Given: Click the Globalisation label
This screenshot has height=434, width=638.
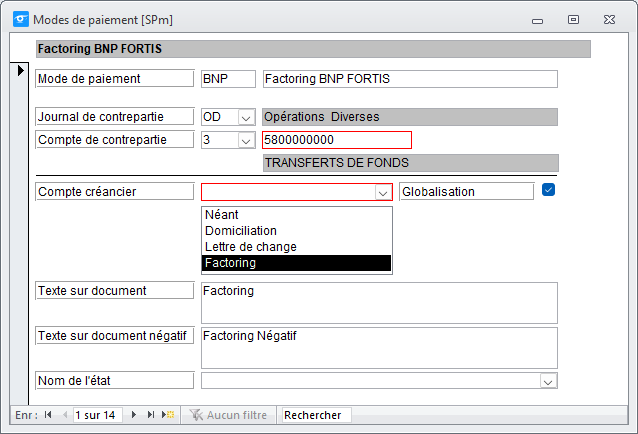Looking at the screenshot, I should 466,191.
